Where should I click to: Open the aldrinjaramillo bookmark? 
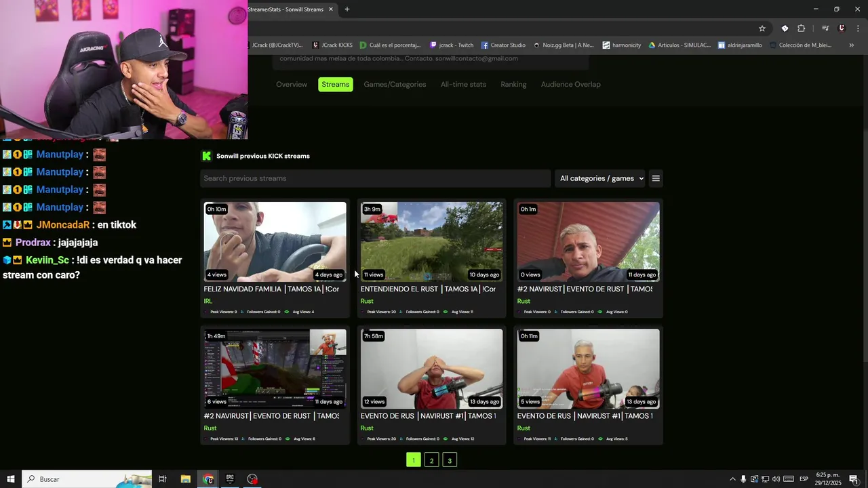[x=740, y=45]
